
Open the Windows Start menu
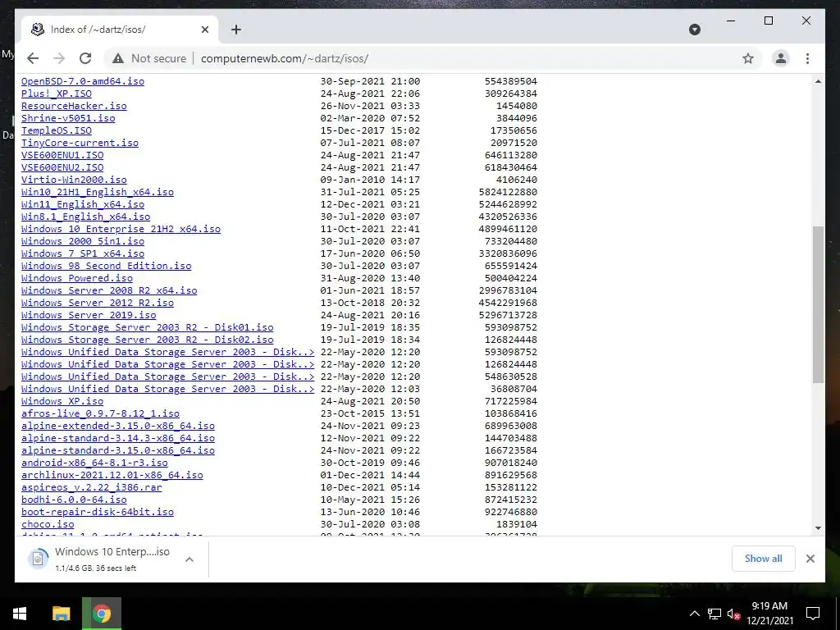click(x=20, y=614)
